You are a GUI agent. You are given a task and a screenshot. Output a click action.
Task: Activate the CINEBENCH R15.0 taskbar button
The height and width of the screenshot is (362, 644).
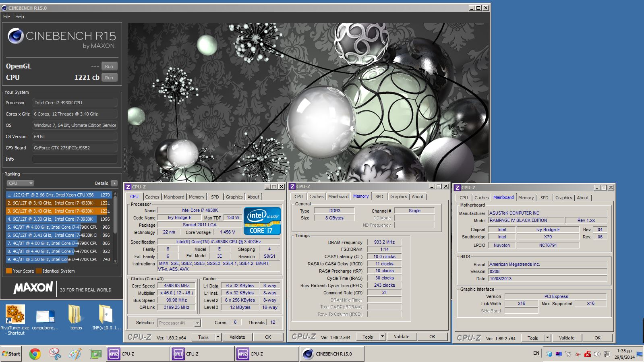(x=332, y=354)
